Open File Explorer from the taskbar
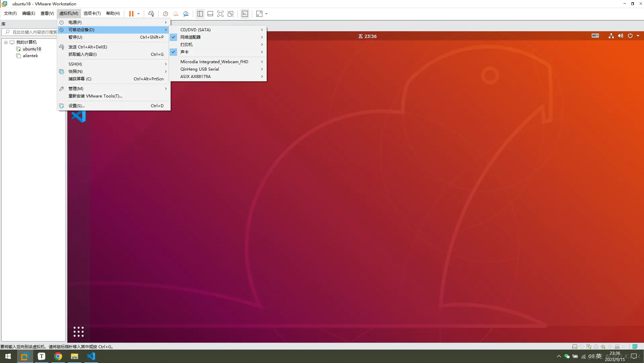644x363 pixels. coord(75,356)
